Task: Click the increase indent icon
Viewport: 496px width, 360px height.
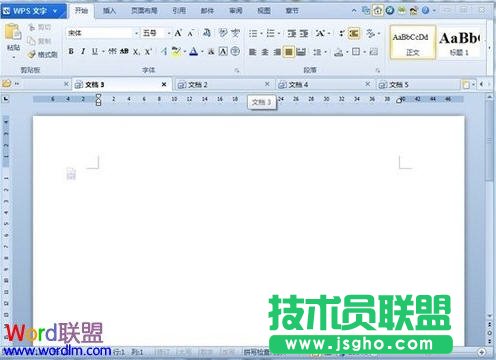Action: tap(304, 33)
